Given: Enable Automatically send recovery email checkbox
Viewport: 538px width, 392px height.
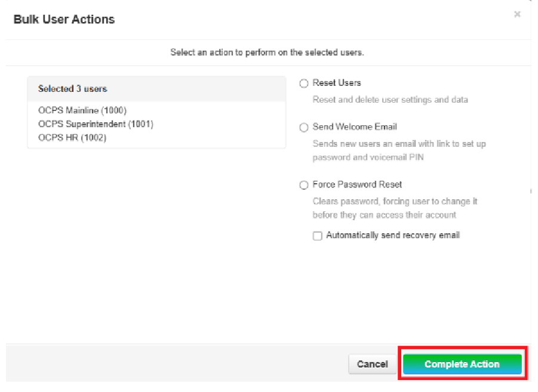Looking at the screenshot, I should pos(317,236).
